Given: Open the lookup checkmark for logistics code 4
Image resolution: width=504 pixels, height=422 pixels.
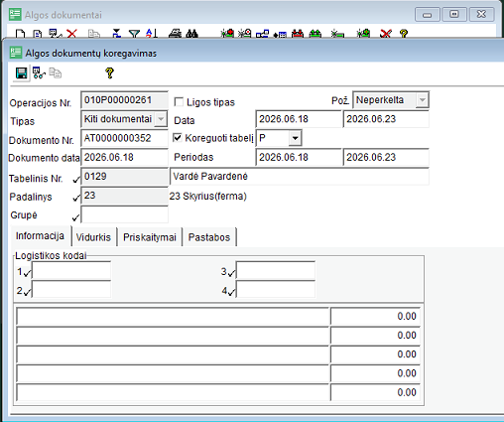Looking at the screenshot, I should (x=231, y=292).
